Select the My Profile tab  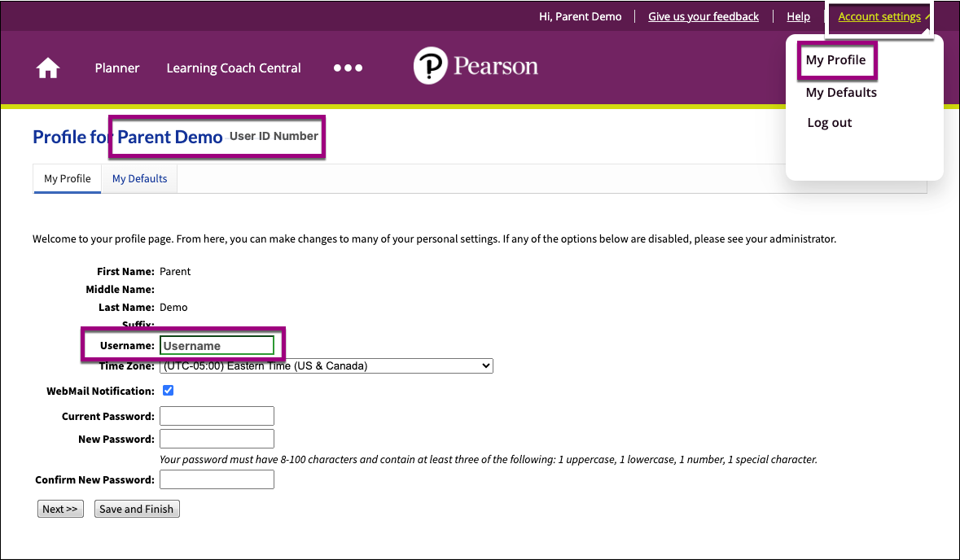[66, 178]
